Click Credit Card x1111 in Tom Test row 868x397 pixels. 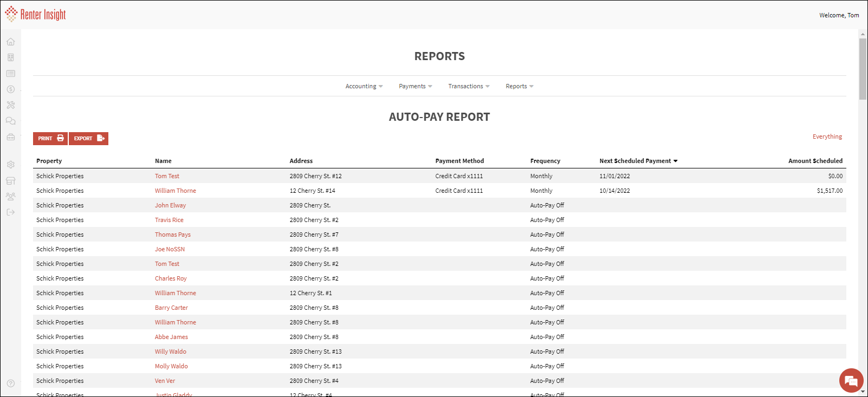pos(459,176)
